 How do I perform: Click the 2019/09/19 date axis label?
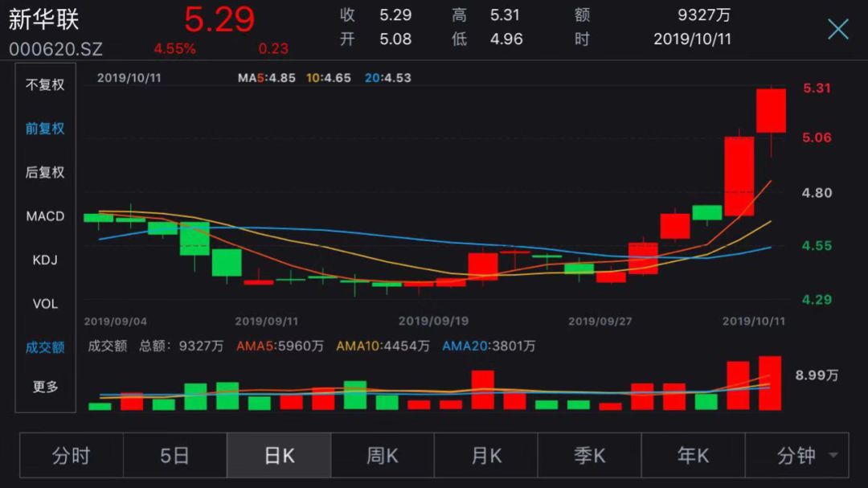point(433,322)
